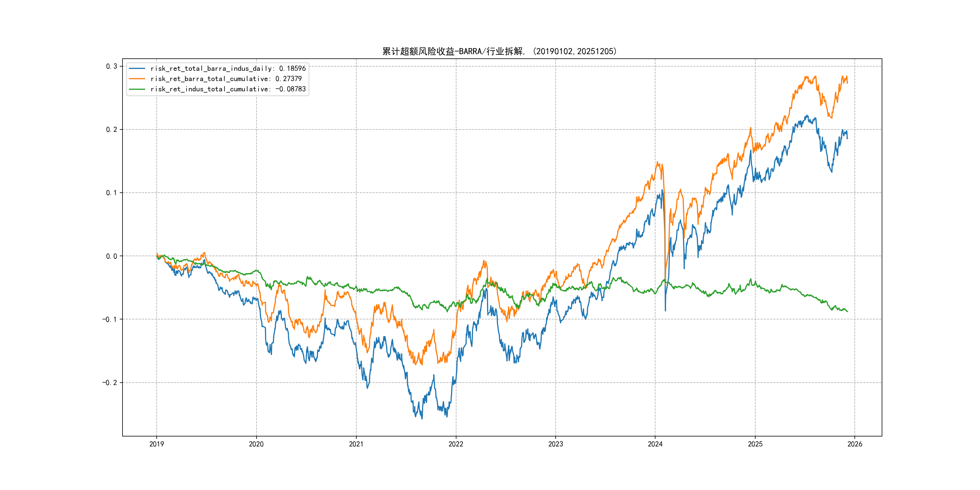The image size is (980, 490).
Task: Click the 2020 x-axis tick label
Action: tap(256, 444)
